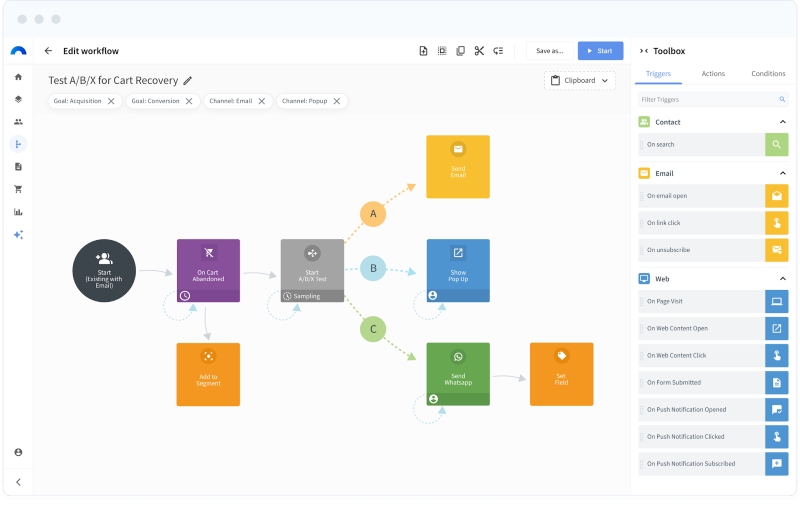Click the scissors cut icon in toolbar

pyautogui.click(x=479, y=51)
